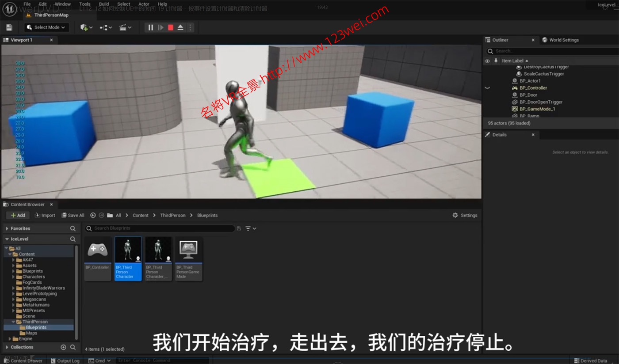Open the Select Mode dropdown
The image size is (619, 364).
point(46,27)
